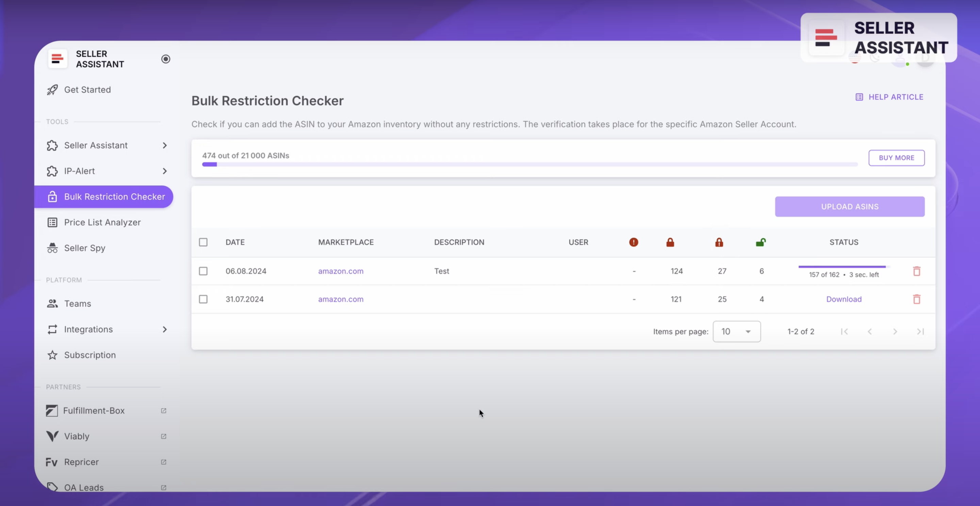Click the Get Started rocket icon
The image size is (980, 506).
[x=52, y=90]
